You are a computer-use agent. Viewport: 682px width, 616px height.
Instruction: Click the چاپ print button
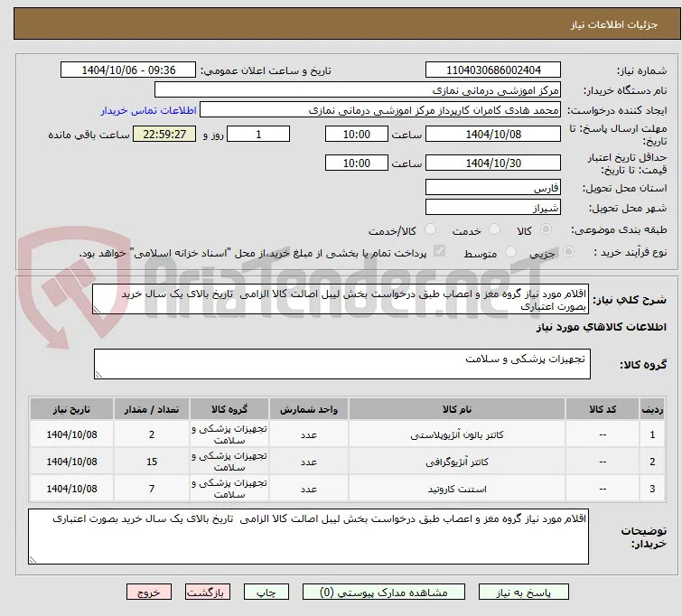pos(266,593)
